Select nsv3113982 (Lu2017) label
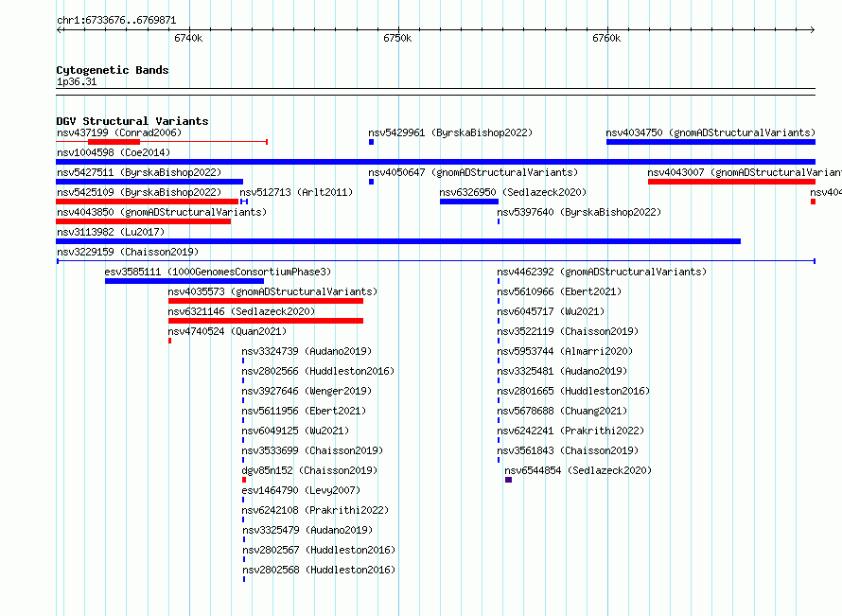Viewport: 842px width, 616px height. (x=111, y=232)
